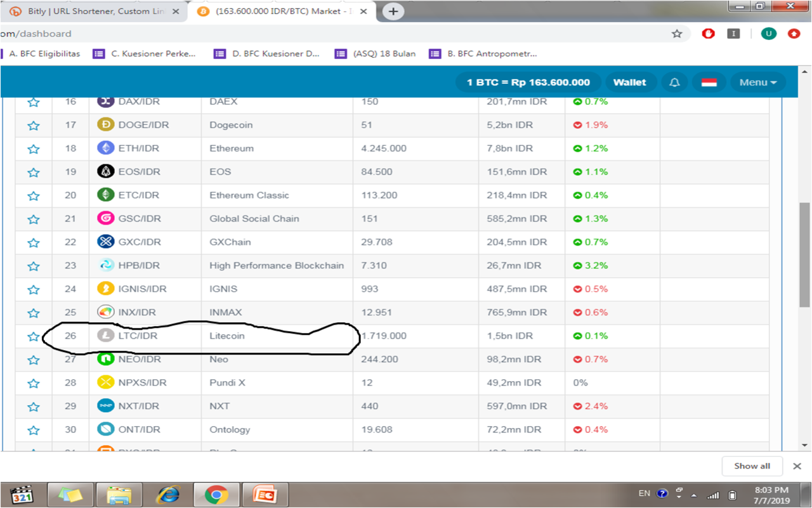Click the Dogecoin coin icon
The image size is (812, 508).
[x=106, y=125]
